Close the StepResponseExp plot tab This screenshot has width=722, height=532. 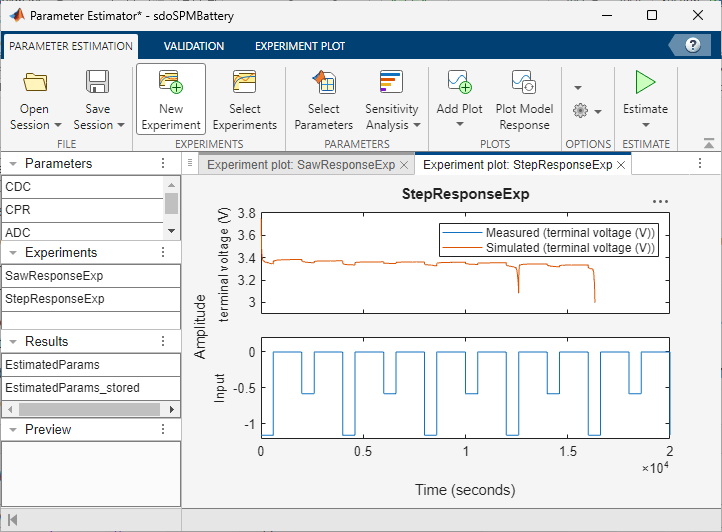[621, 165]
